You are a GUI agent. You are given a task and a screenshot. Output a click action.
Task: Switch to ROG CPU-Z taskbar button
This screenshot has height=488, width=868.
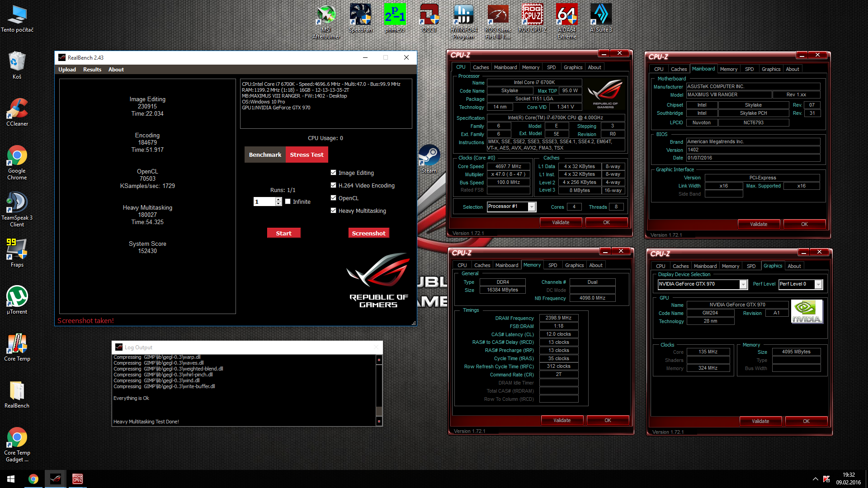[77, 479]
